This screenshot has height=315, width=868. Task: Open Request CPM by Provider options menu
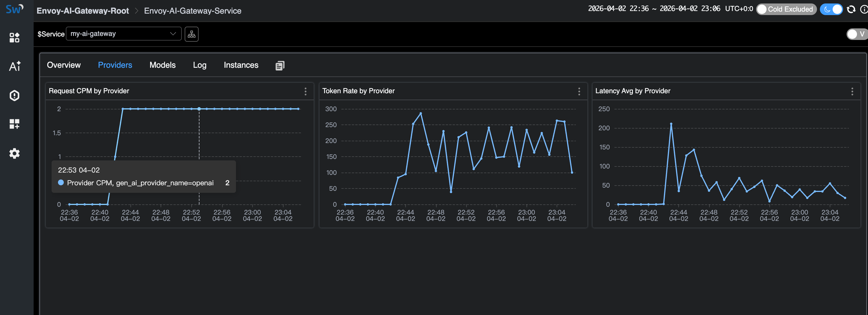pos(305,91)
